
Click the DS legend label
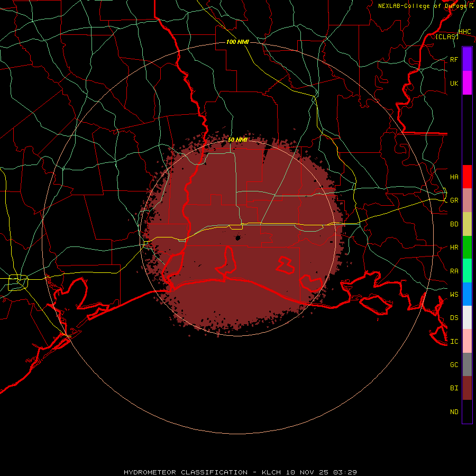[454, 318]
